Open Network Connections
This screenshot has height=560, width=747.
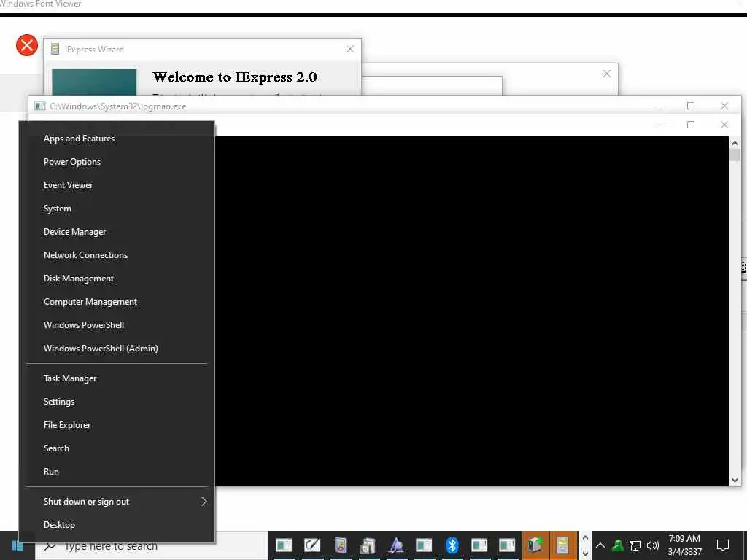(117, 255)
